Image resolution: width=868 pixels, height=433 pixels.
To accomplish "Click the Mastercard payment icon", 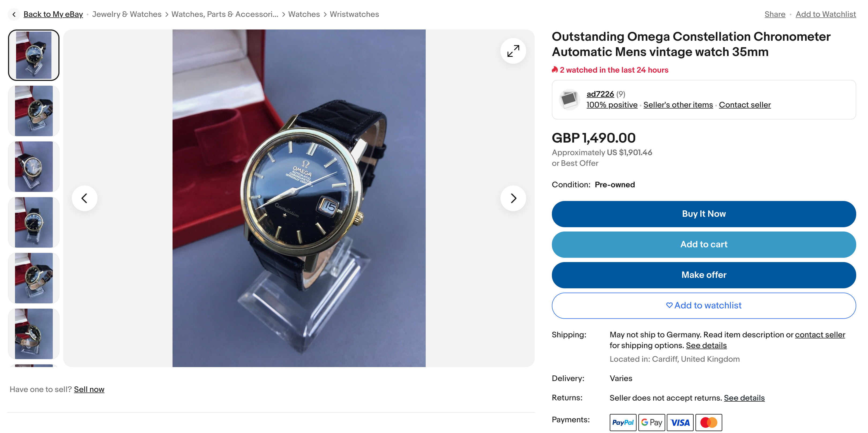I will coord(709,422).
